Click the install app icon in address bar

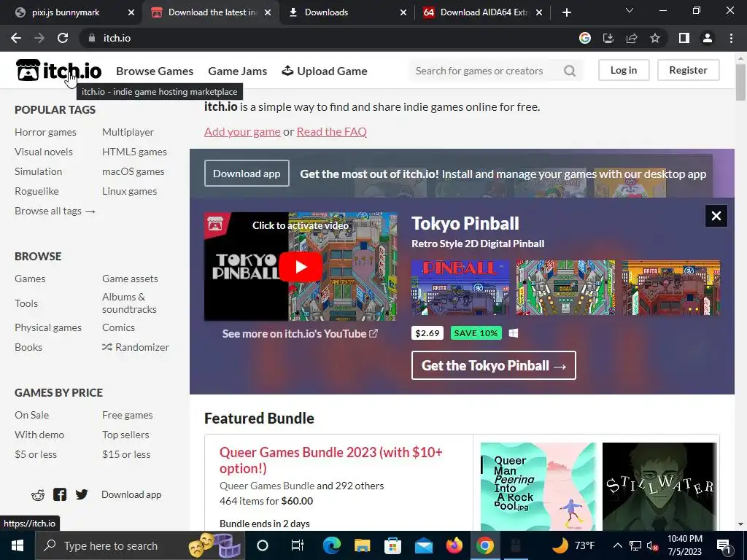tap(608, 38)
